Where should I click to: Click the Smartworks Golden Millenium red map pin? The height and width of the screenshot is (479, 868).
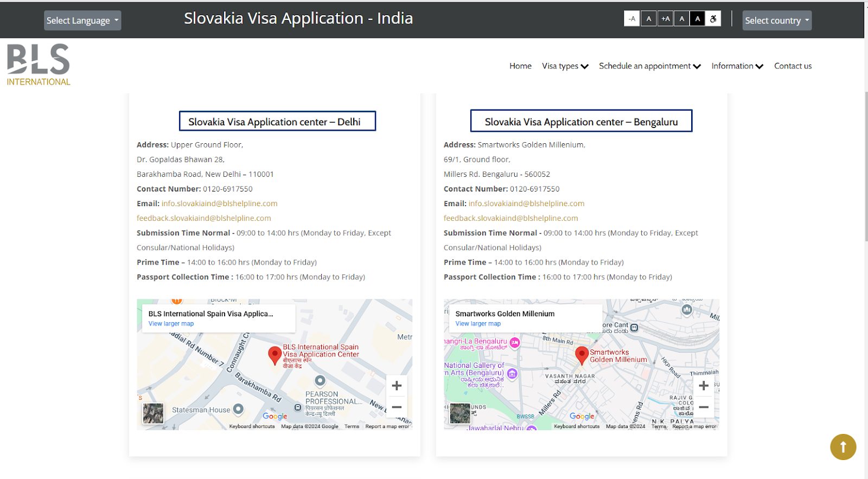(582, 355)
